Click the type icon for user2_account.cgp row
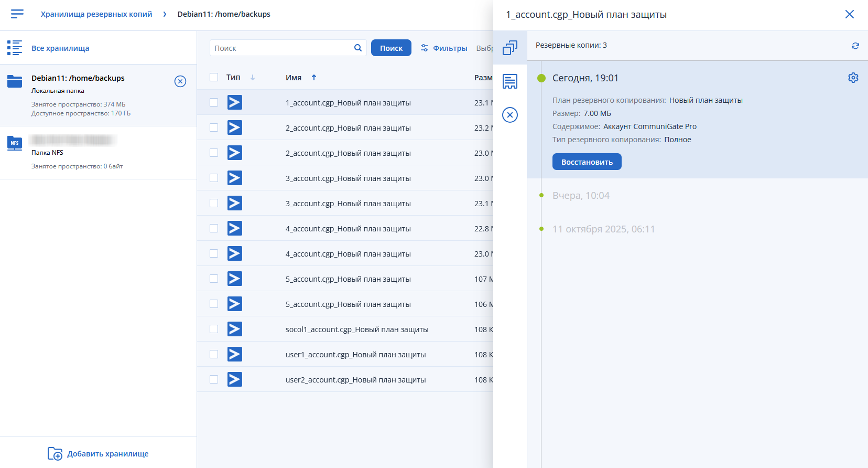 235,379
